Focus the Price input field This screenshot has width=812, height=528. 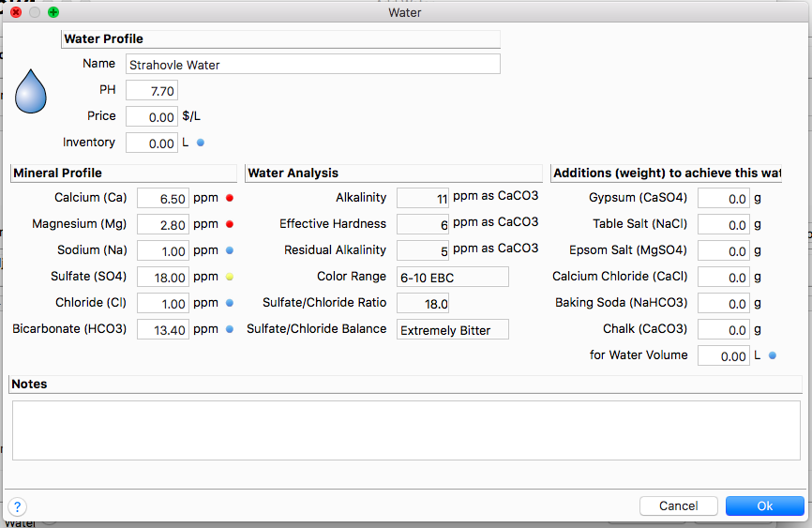point(152,117)
